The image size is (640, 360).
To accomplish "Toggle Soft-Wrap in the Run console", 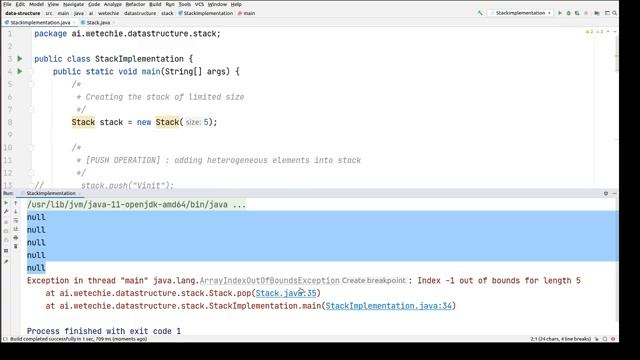I will coord(16,220).
